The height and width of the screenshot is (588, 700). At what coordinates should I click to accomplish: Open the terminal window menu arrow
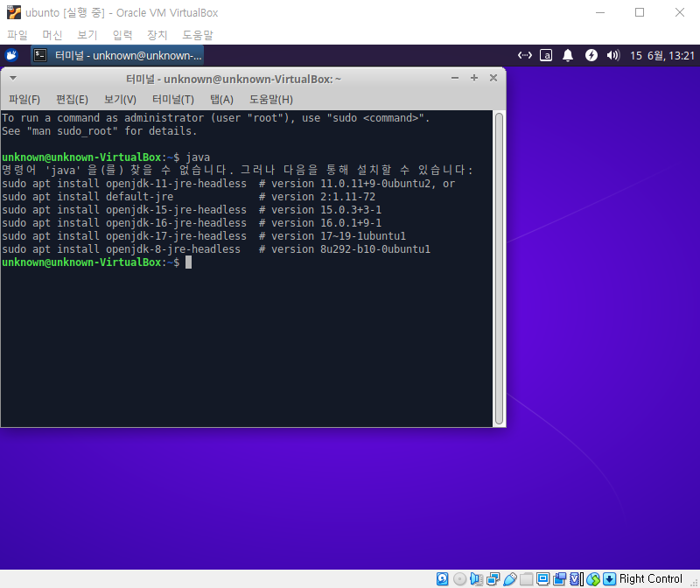13,79
